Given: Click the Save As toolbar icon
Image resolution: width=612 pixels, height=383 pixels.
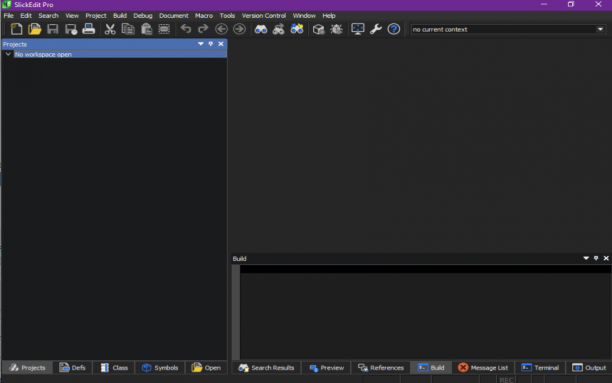Looking at the screenshot, I should coord(71,29).
